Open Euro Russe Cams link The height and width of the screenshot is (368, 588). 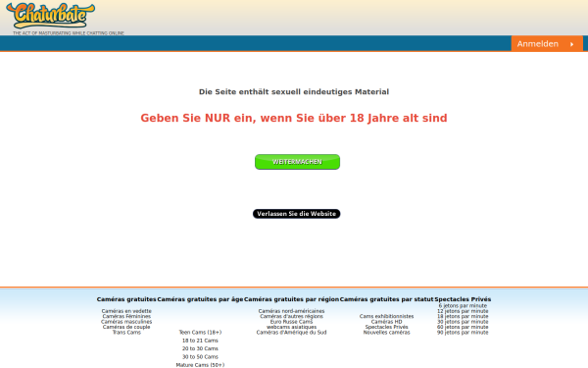click(x=291, y=322)
